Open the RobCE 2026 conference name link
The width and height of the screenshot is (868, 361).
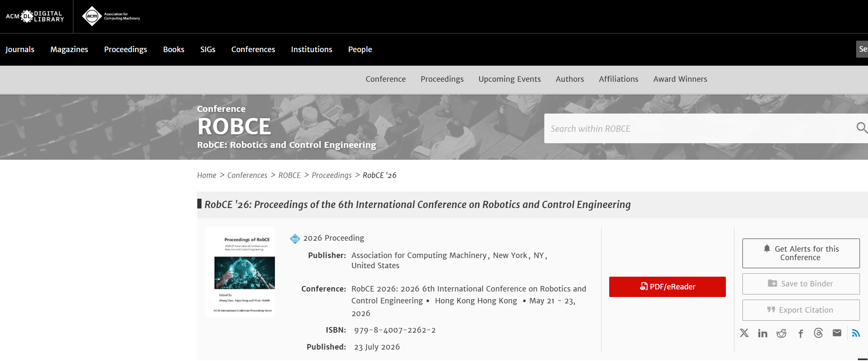[x=469, y=295]
